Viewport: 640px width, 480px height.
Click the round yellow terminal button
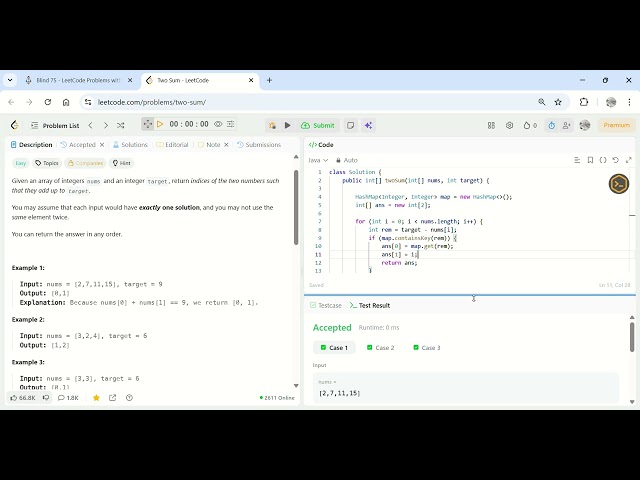(619, 184)
